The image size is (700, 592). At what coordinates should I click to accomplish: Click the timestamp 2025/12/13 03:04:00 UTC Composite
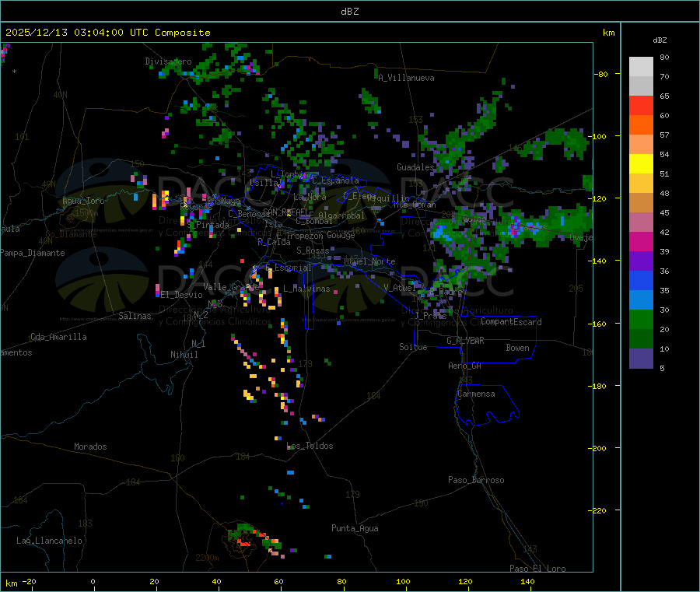point(107,33)
